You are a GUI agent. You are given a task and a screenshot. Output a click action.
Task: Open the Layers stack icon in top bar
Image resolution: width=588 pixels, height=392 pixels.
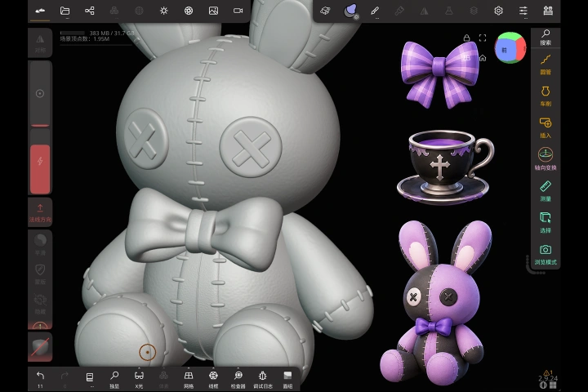[474, 11]
